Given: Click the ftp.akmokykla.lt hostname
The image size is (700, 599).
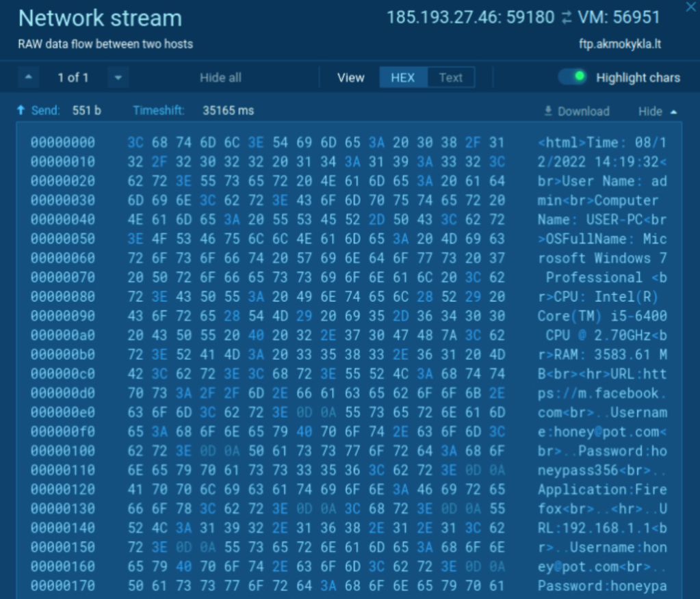Looking at the screenshot, I should 619,44.
